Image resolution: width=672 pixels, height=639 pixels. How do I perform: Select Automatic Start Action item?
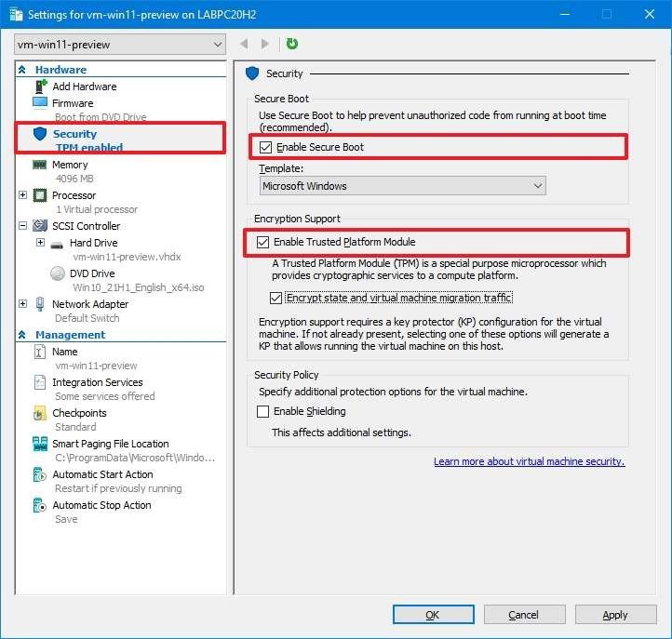tap(102, 474)
